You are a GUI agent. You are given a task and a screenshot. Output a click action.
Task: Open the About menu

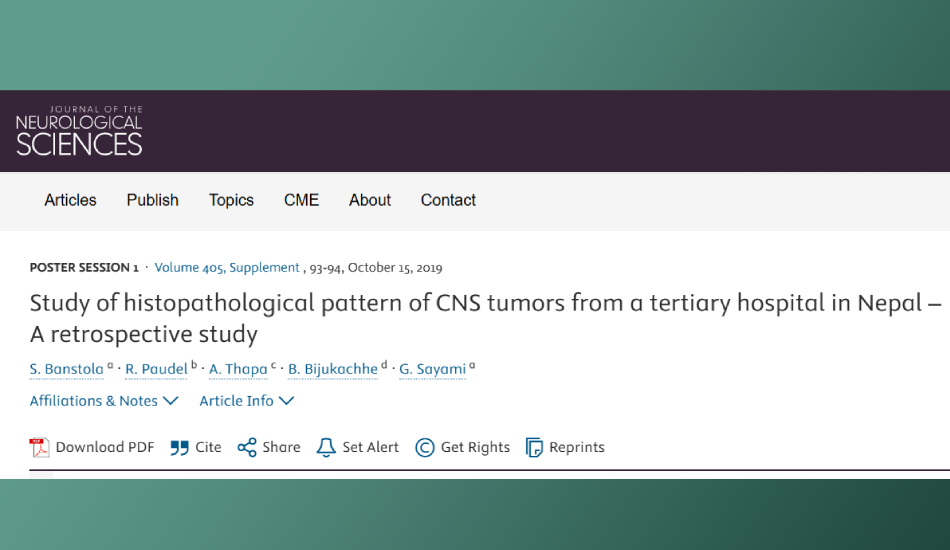[x=370, y=200]
